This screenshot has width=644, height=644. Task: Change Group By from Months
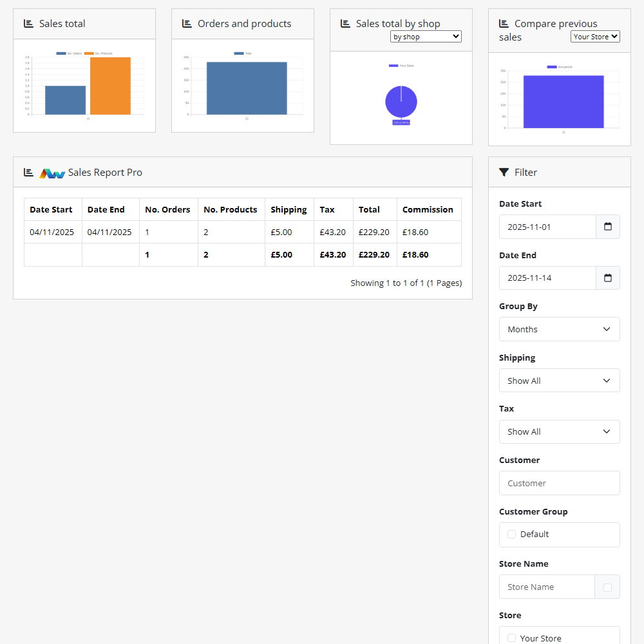click(x=559, y=329)
